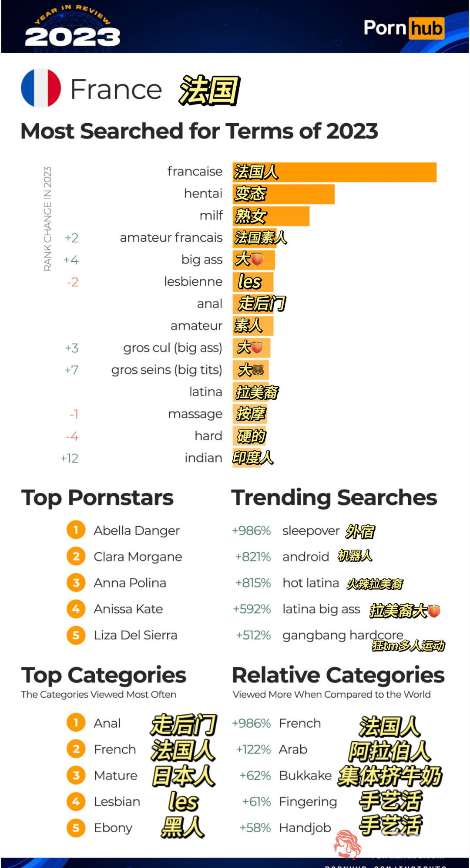Screen dimensions: 470x868
Task: Click the Bukkake relative category entry
Action: tap(305, 775)
